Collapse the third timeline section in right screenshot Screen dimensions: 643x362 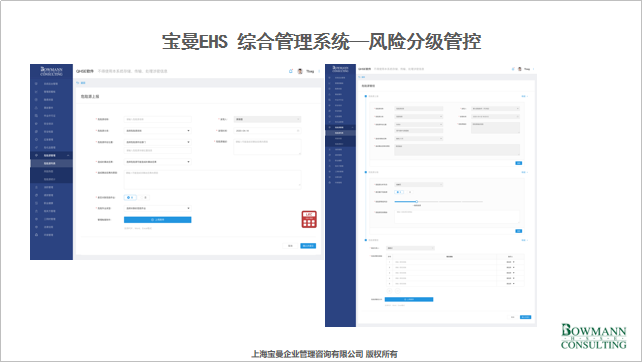524,240
